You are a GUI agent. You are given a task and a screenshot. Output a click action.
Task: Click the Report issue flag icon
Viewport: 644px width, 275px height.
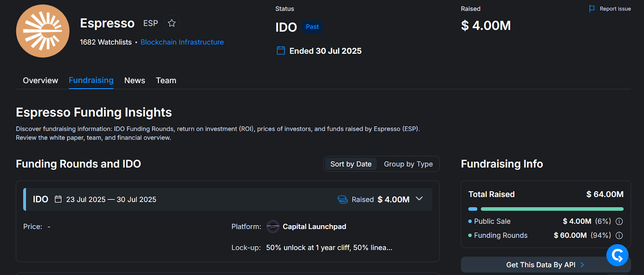point(592,9)
